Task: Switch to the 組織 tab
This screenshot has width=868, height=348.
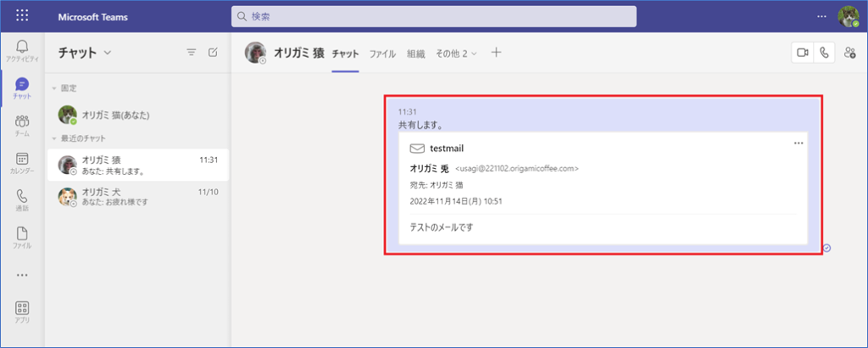Action: pos(415,53)
